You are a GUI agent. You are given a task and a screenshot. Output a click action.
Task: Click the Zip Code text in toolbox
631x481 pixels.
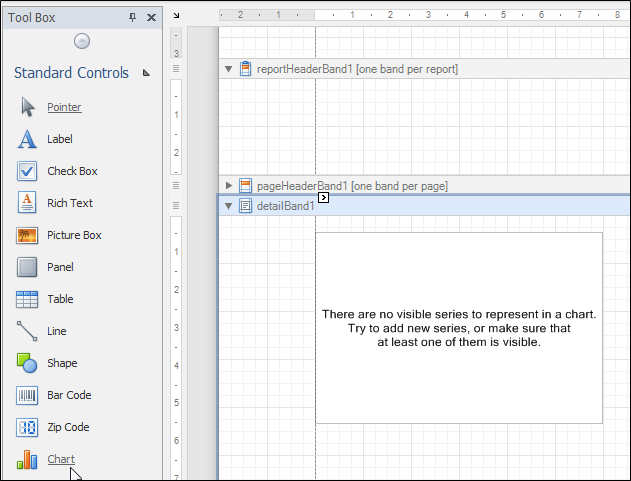[68, 427]
